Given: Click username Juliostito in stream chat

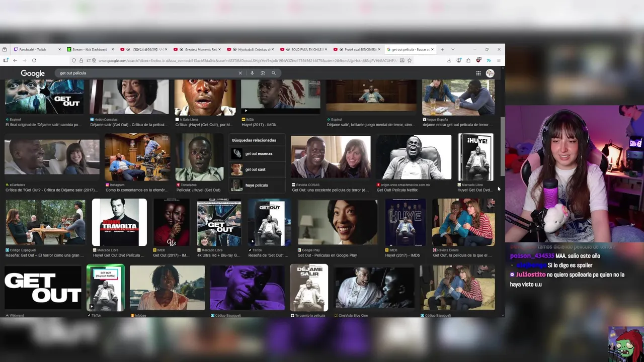Looking at the screenshot, I should click(531, 275).
